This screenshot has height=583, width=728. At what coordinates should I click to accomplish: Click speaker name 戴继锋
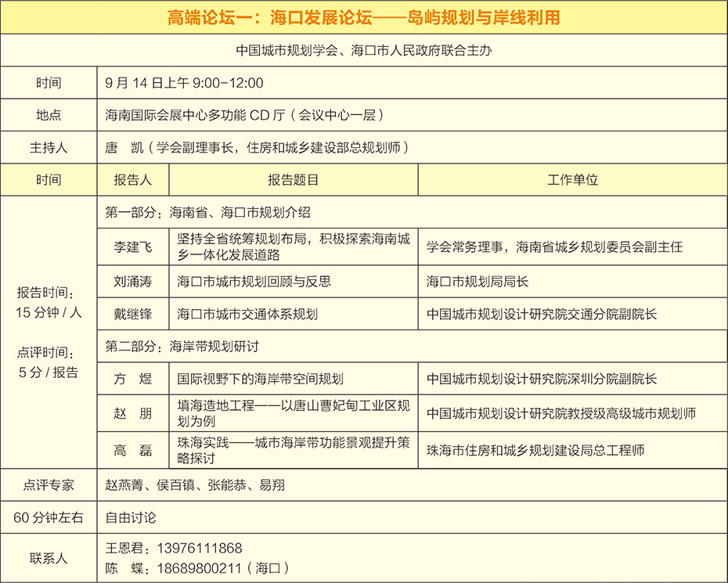[x=132, y=315]
